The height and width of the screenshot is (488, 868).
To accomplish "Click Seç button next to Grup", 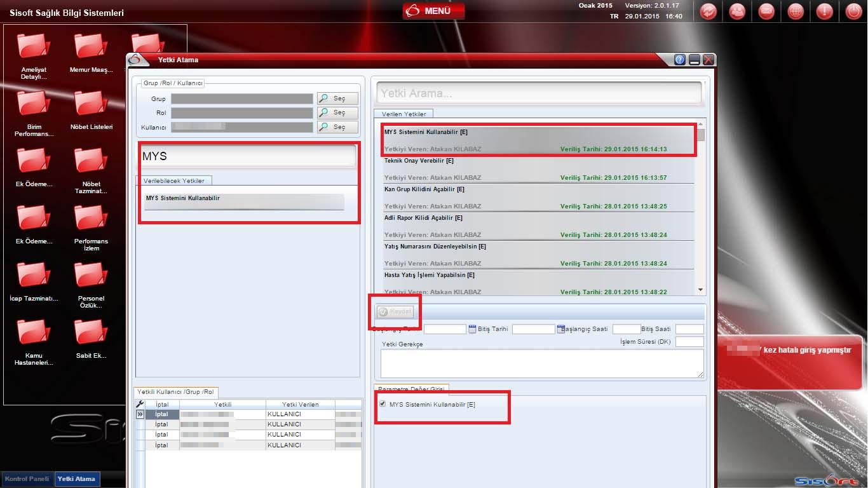I will [338, 98].
